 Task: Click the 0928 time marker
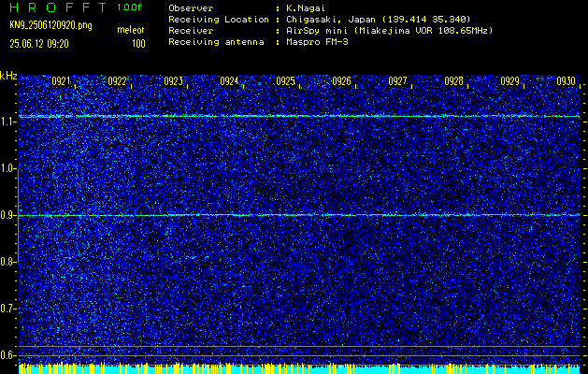pos(453,81)
